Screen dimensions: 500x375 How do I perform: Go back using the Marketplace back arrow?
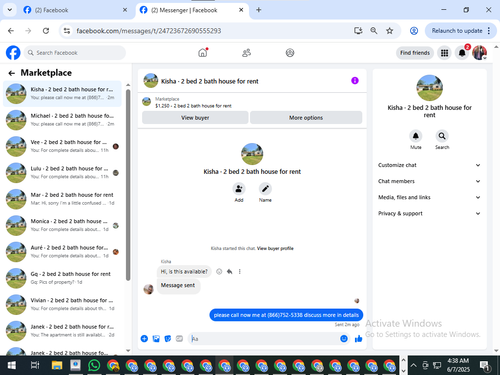(12, 73)
